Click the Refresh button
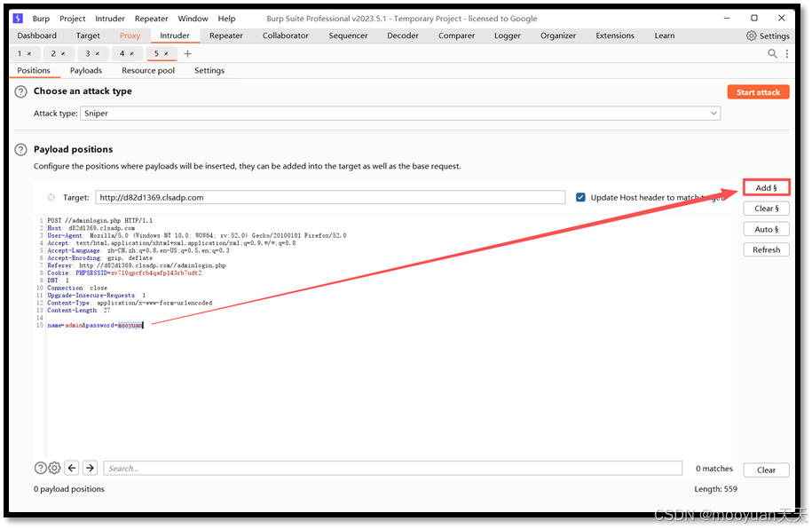Image resolution: width=812 pixels, height=529 pixels. pos(767,249)
